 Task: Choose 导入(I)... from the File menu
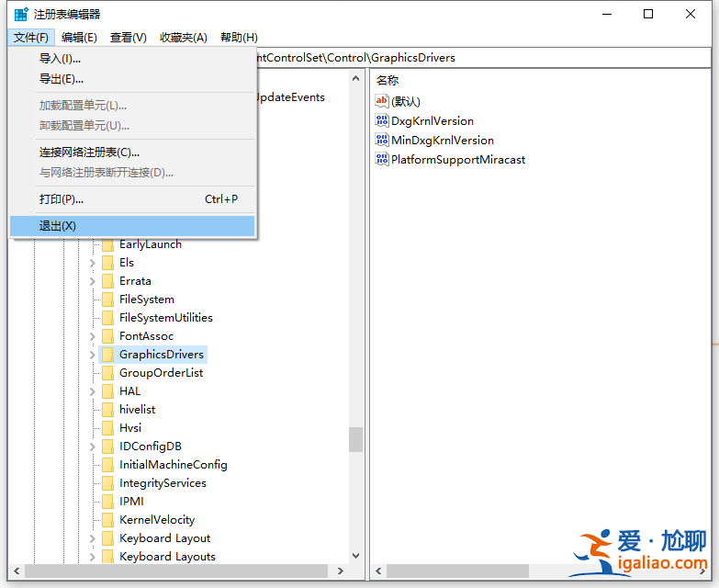[132, 59]
